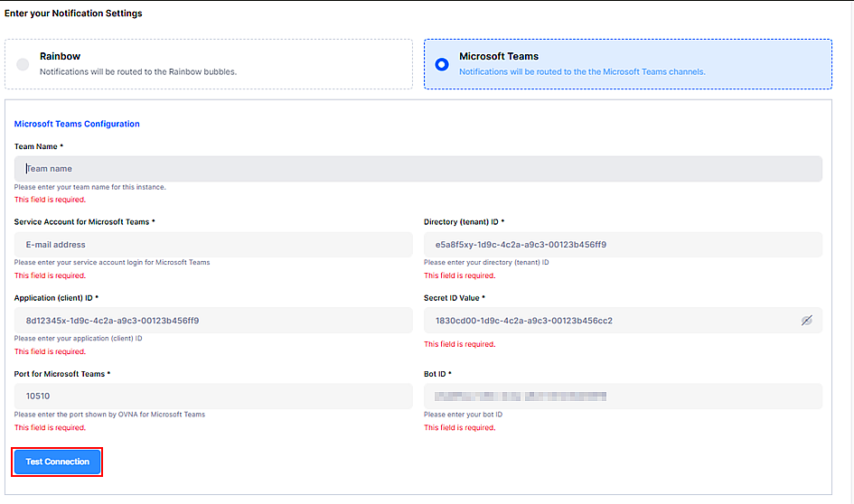
Task: Click the Microsoft Teams channels description text
Action: point(582,71)
